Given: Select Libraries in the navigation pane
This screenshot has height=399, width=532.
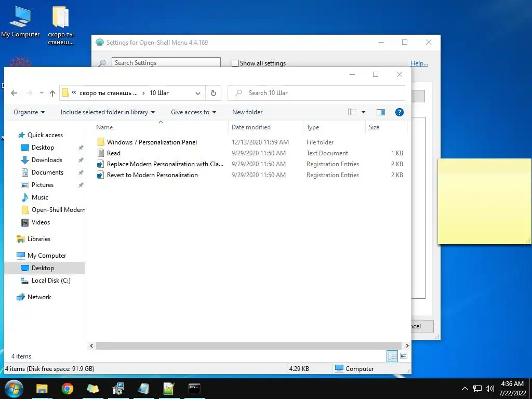Looking at the screenshot, I should tap(38, 239).
